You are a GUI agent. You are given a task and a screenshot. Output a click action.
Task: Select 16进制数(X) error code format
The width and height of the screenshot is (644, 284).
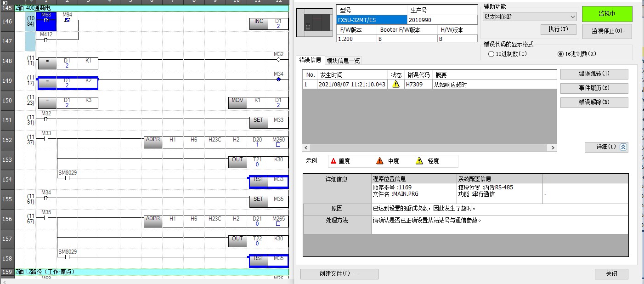coord(560,54)
